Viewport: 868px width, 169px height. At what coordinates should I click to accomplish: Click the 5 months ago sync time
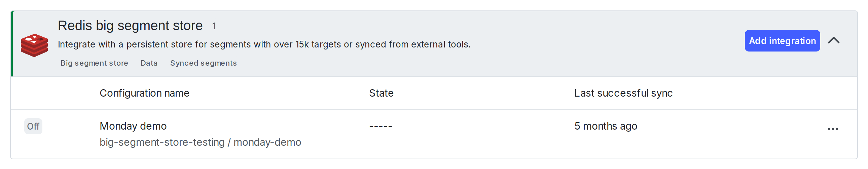(606, 126)
